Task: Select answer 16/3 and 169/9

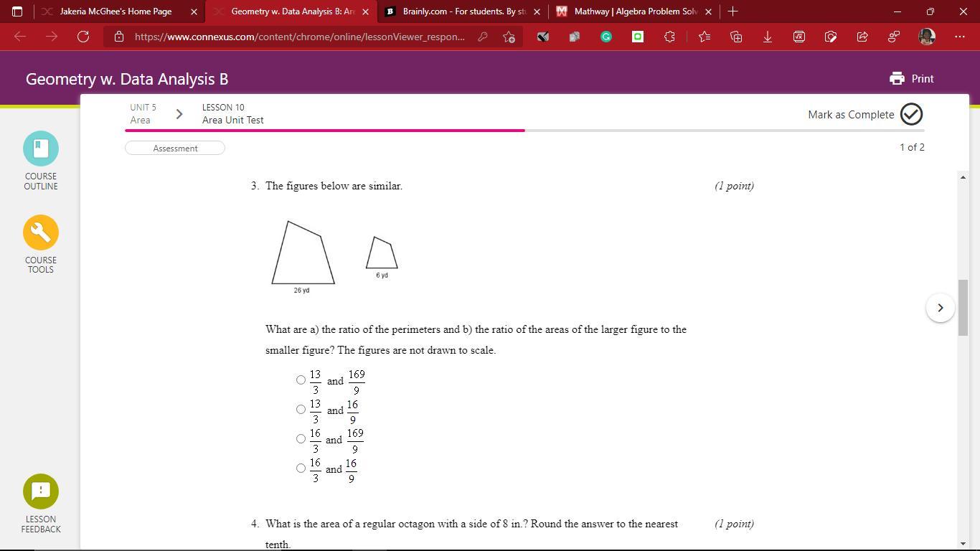Action: tap(301, 439)
